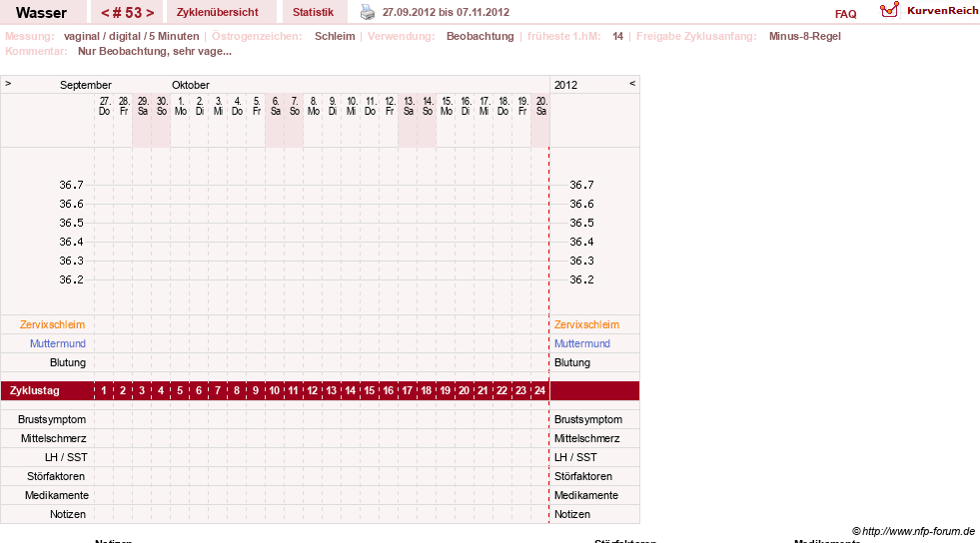Viewport: 980px width, 543px height.
Task: Click the right Muttermund row label
Action: pos(581,343)
